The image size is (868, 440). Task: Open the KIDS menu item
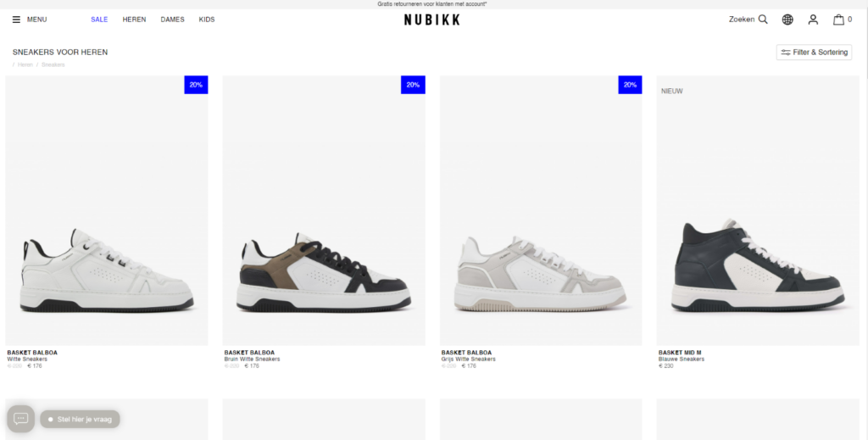(207, 19)
